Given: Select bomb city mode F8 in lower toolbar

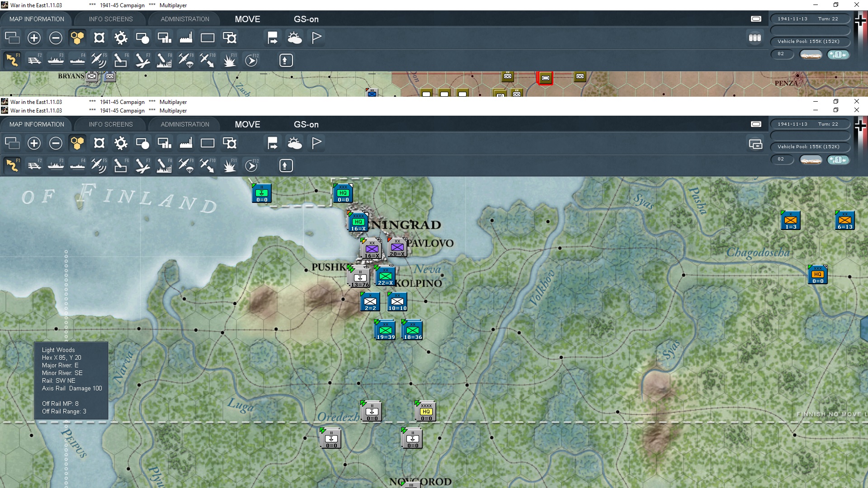Looking at the screenshot, I should point(164,165).
